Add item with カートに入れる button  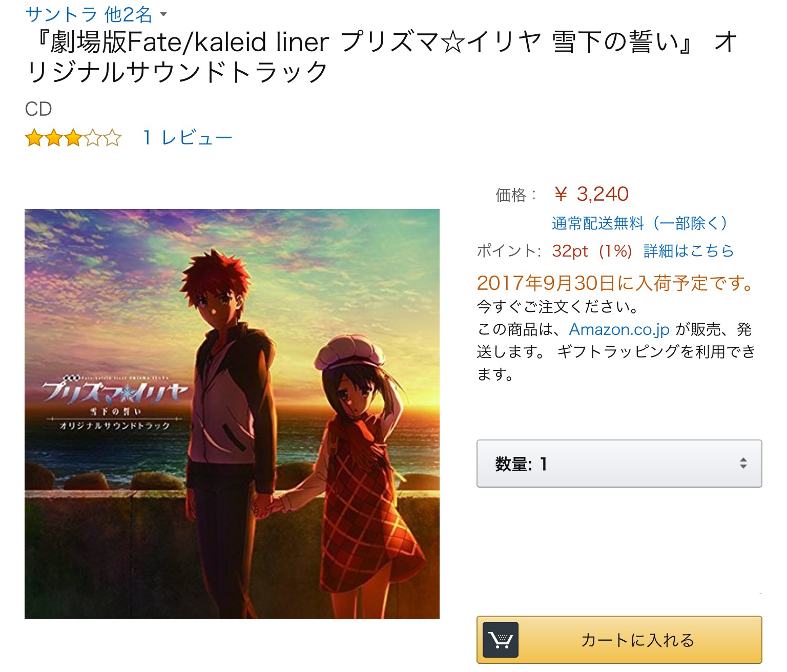tap(619, 640)
